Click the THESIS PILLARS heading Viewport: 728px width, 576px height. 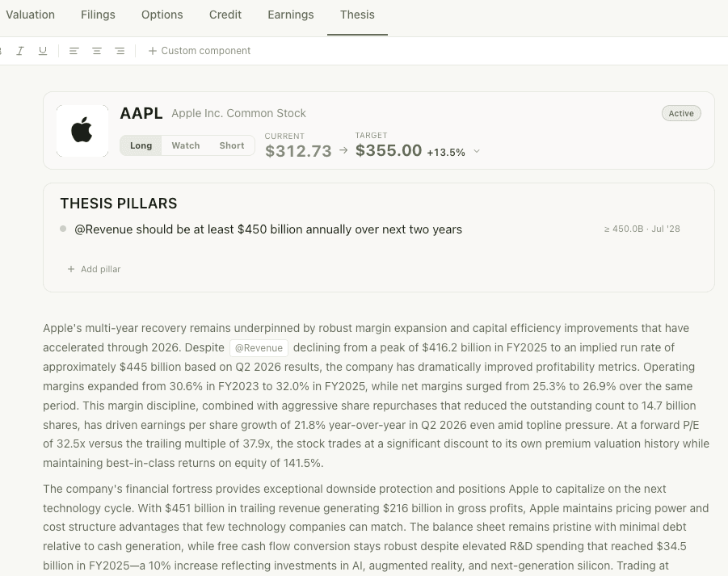119,204
